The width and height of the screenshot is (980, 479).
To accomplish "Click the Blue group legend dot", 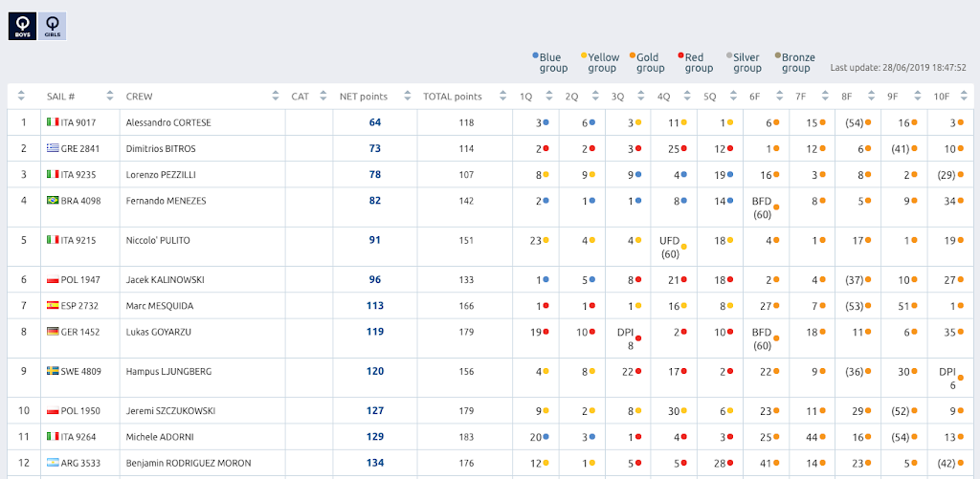I will pyautogui.click(x=535, y=56).
